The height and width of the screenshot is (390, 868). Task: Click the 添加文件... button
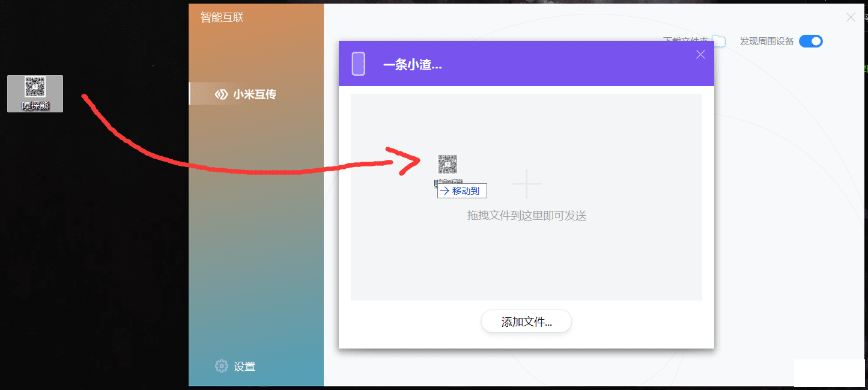(526, 321)
